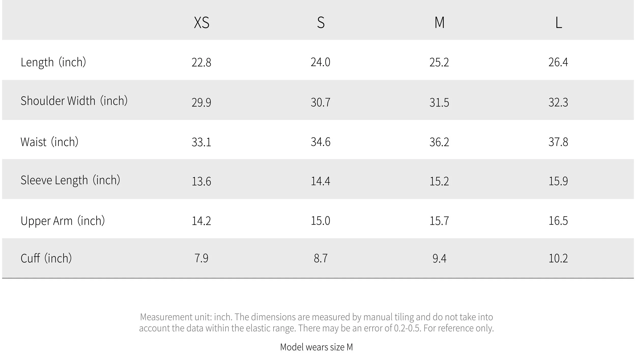Click the Shoulder Width (inch) row label
Screen dimensions: 636x364
pos(74,101)
